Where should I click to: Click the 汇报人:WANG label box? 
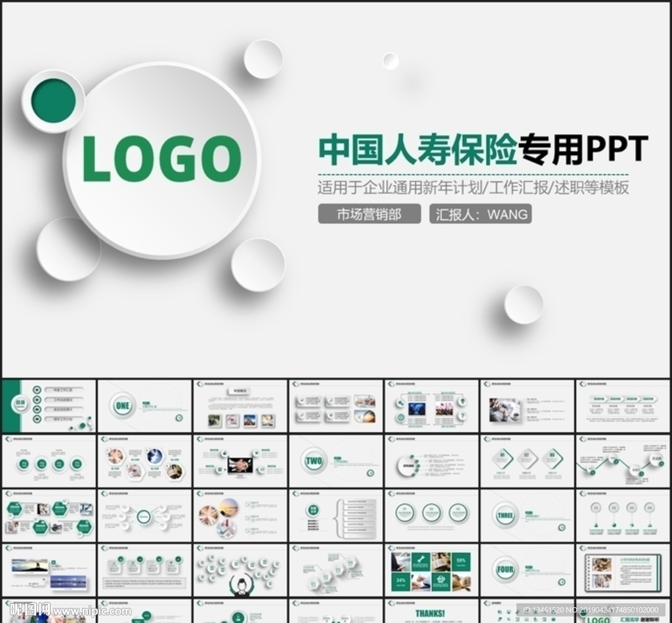[480, 213]
